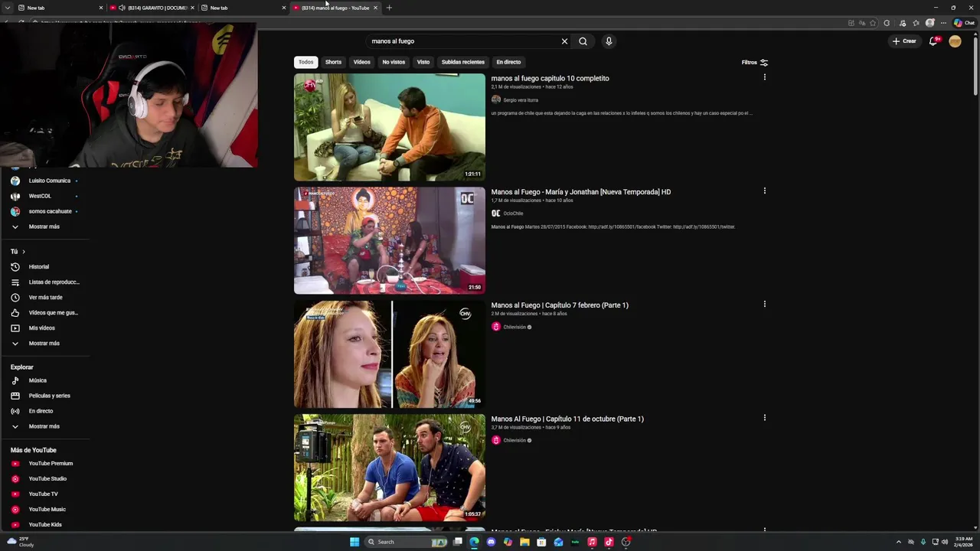Screen dimensions: 980x551
Task: Open the Windows Start menu
Action: coord(354,542)
